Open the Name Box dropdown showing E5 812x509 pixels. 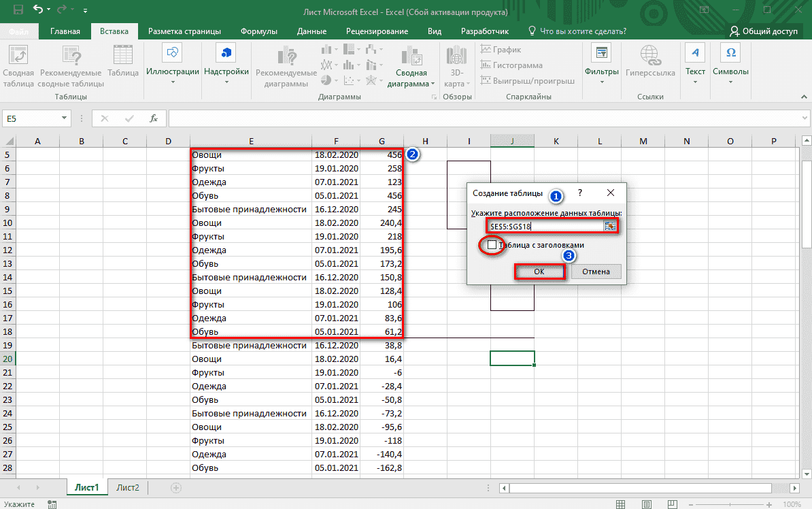[64, 118]
